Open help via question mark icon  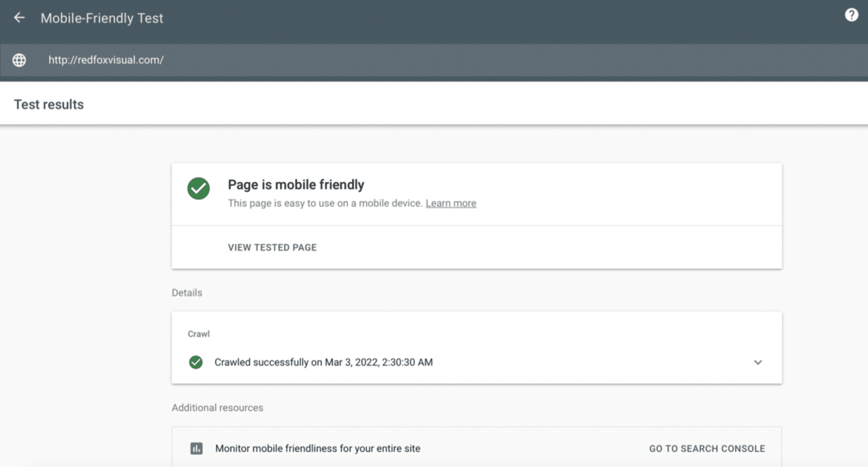point(851,15)
